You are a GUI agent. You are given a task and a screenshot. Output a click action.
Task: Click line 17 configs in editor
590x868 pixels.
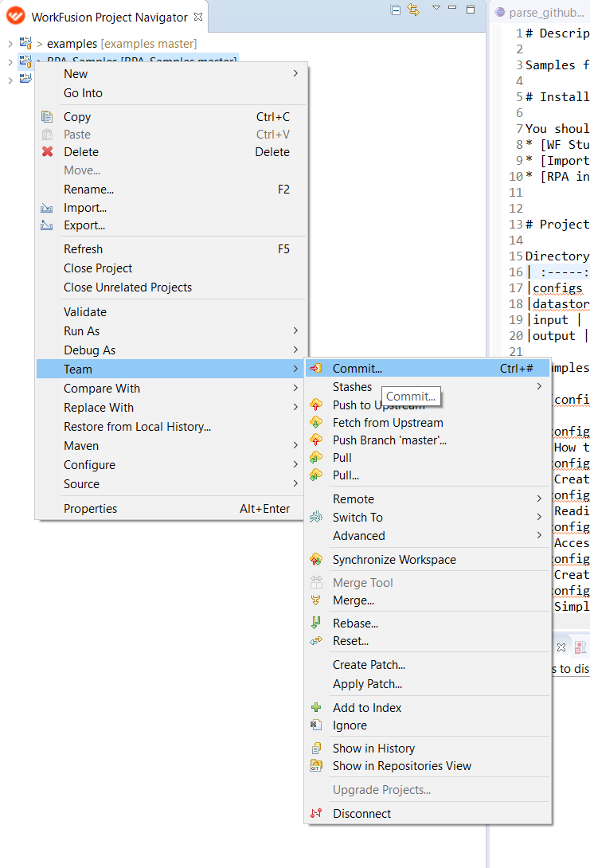click(557, 287)
